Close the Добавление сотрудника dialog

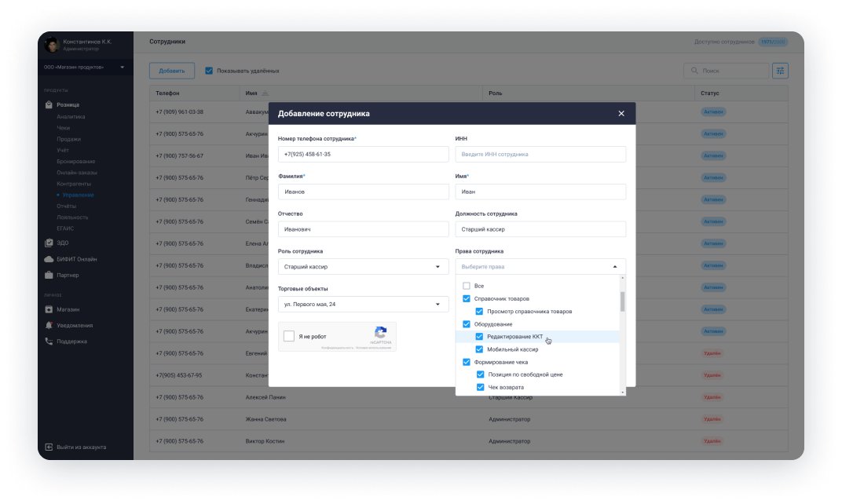(x=621, y=114)
